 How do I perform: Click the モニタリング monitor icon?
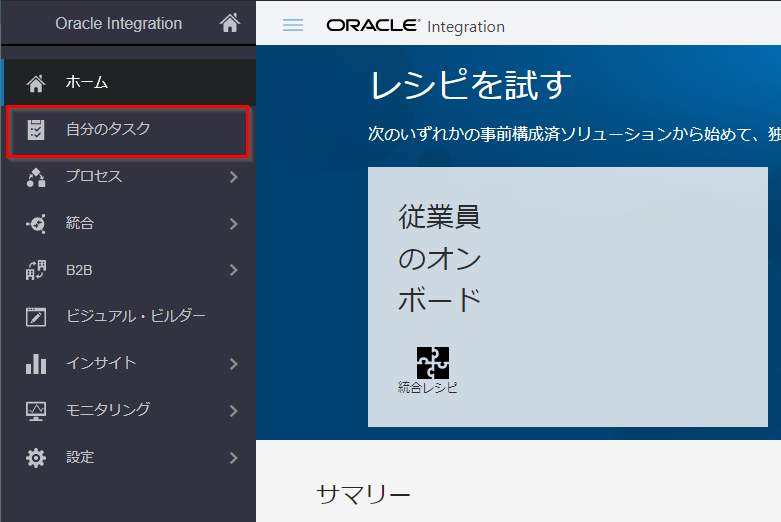36,410
